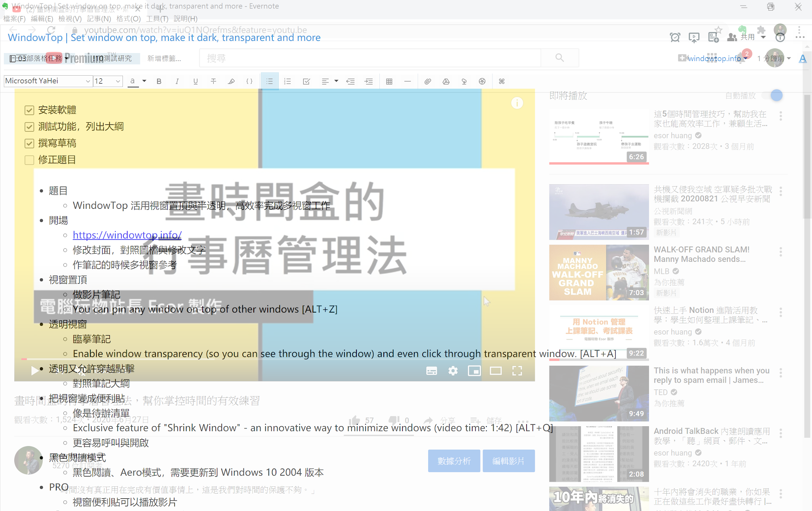Open the 編輯(E) menu
Viewport: 812px width, 511px height.
[42, 19]
